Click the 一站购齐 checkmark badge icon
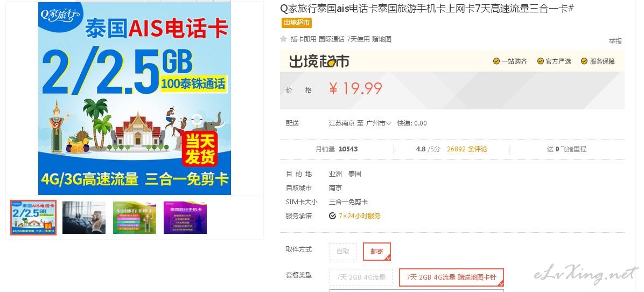 496,61
